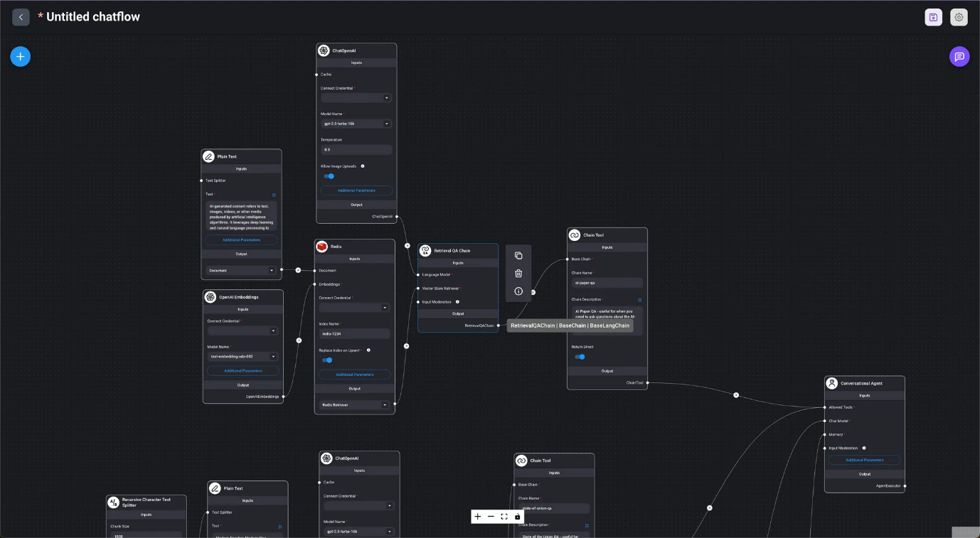The height and width of the screenshot is (538, 980).
Task: Toggle Allow Image Uploads in ChatOpenAI
Action: 329,176
